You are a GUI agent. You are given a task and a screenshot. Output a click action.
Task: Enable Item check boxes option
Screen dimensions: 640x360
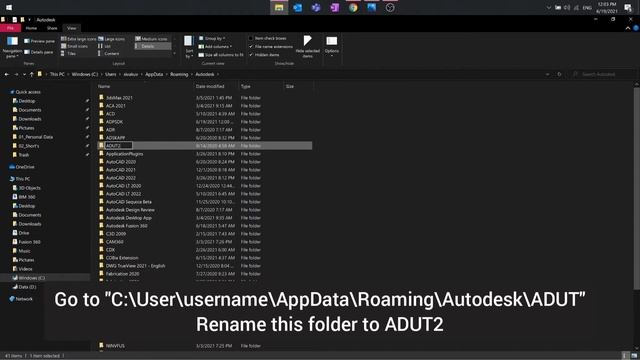[268, 38]
